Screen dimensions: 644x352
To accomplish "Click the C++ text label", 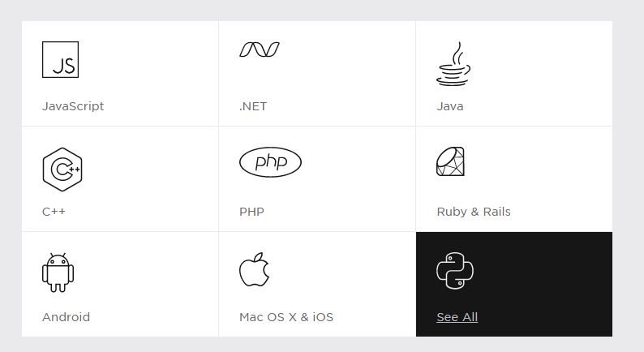I will tap(54, 212).
